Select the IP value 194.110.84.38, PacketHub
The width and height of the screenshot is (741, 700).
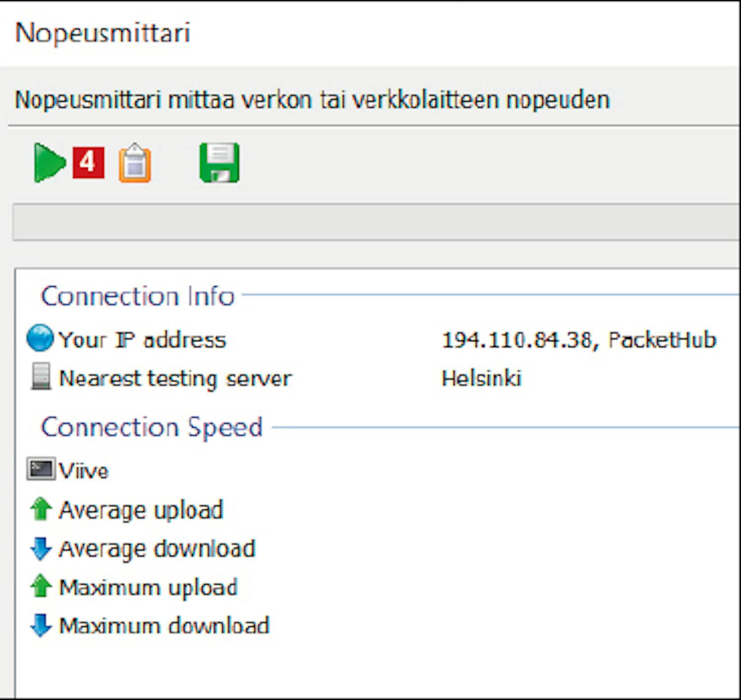578,340
